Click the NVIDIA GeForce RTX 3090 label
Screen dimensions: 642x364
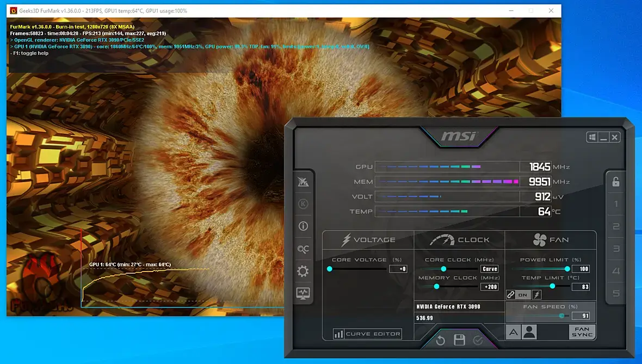448,307
